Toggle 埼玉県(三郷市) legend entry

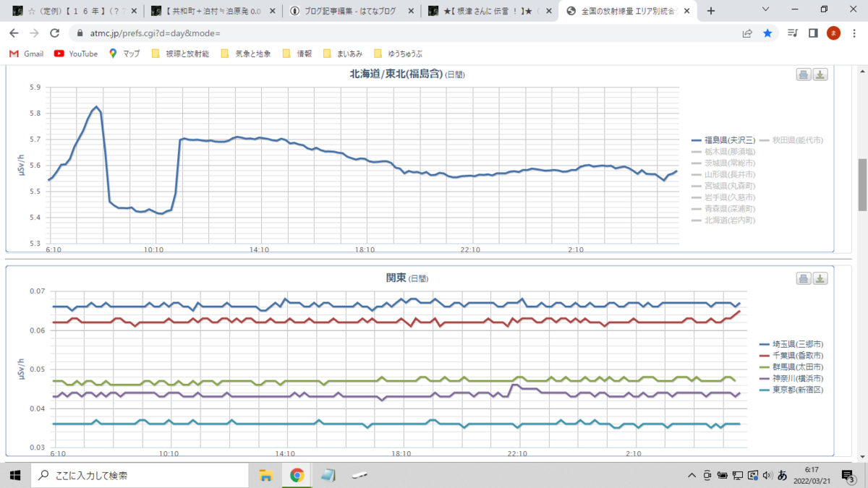pyautogui.click(x=791, y=344)
